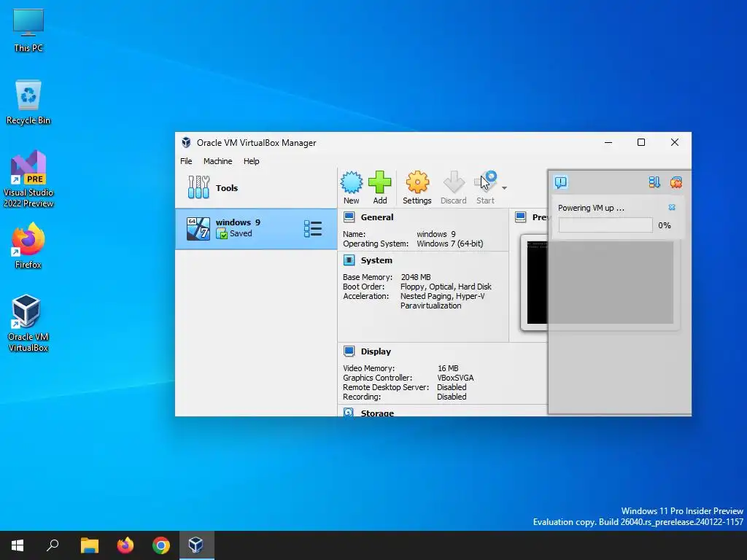Open the File menu
Image resolution: width=747 pixels, height=560 pixels.
[186, 161]
